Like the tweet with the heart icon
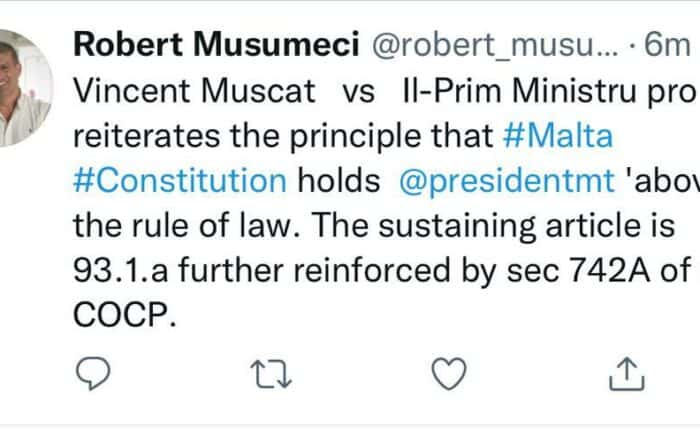 click(448, 374)
